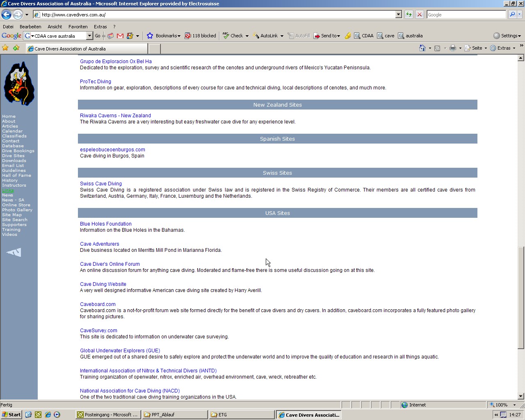Screen dimensions: 525x420
Task: Open the Ansicht menu
Action: coord(55,27)
